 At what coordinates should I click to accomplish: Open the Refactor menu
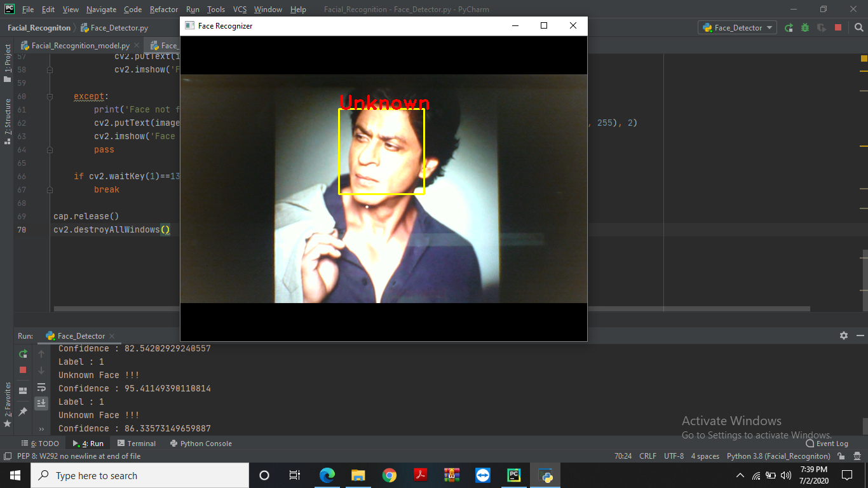163,9
